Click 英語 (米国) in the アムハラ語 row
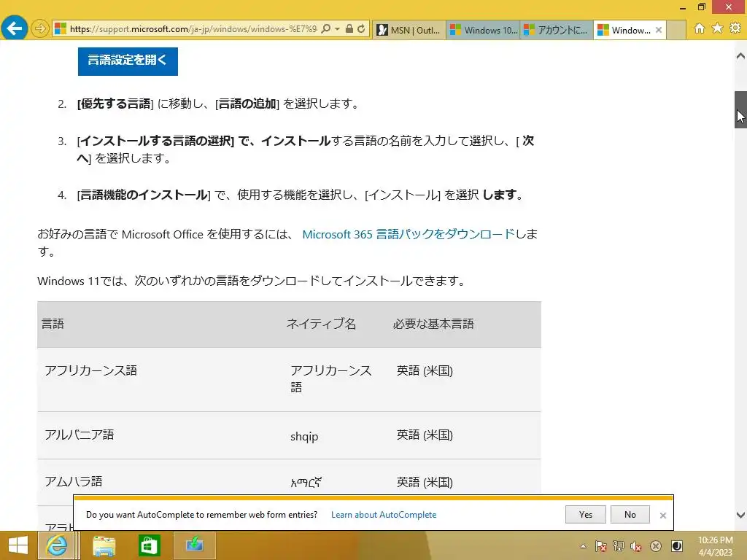Screen dimensions: 747x560 pyautogui.click(x=425, y=482)
